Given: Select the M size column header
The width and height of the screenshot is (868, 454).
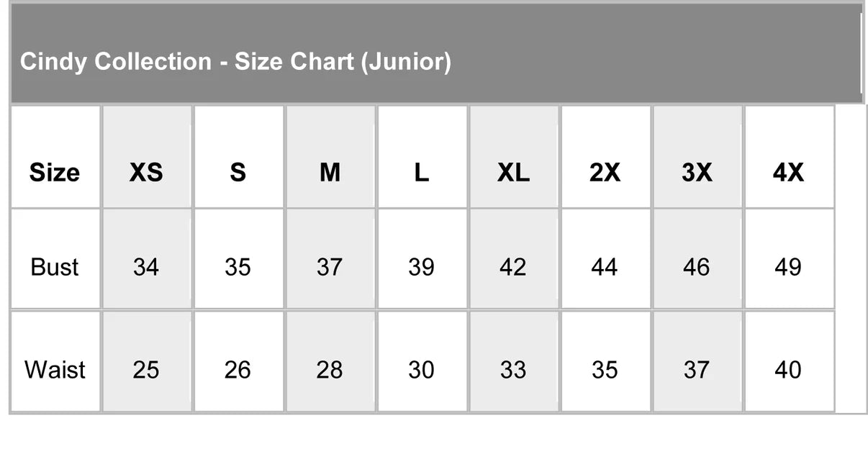Looking at the screenshot, I should coord(330,173).
